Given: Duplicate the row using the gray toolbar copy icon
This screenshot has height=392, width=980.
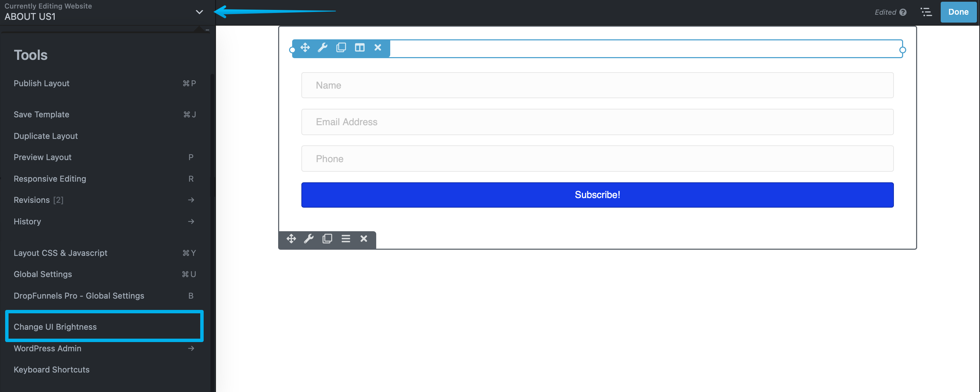Looking at the screenshot, I should click(x=327, y=239).
